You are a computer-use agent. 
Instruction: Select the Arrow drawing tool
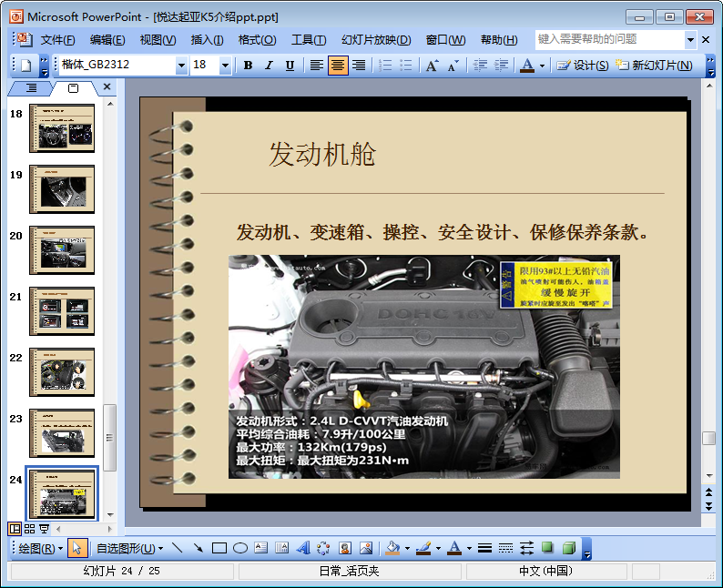[x=199, y=548]
